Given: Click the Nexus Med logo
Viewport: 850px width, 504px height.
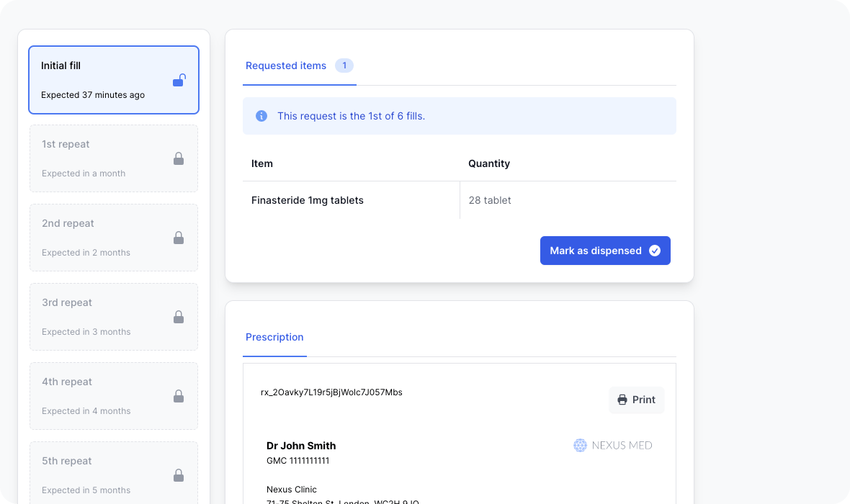Looking at the screenshot, I should point(612,445).
